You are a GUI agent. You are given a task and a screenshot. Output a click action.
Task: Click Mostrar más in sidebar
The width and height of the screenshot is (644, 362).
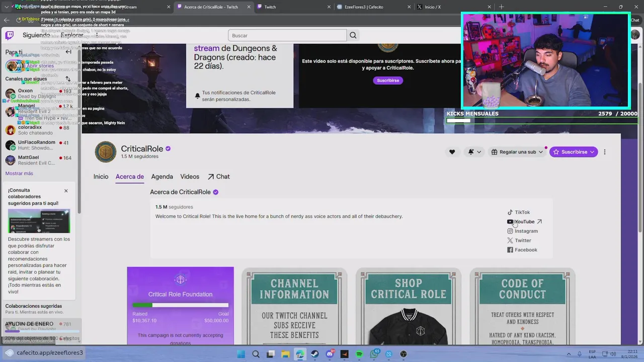[x=19, y=173]
